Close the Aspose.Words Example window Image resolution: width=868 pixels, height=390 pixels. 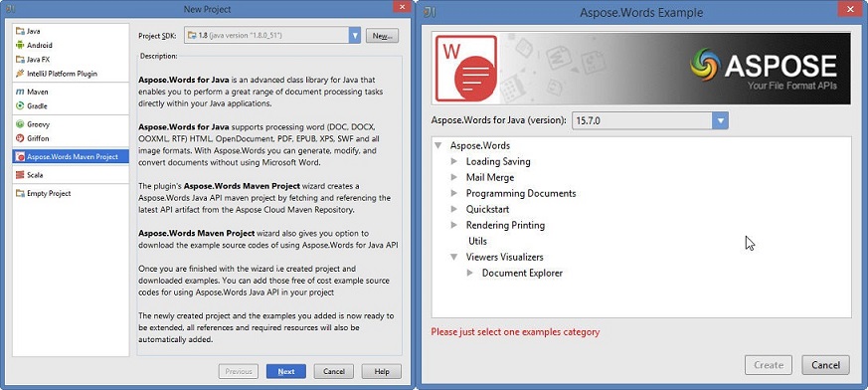pyautogui.click(x=850, y=9)
